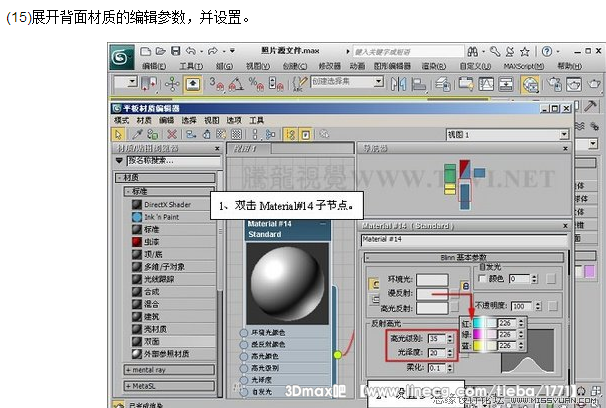Click the red X delete icon

[172, 134]
